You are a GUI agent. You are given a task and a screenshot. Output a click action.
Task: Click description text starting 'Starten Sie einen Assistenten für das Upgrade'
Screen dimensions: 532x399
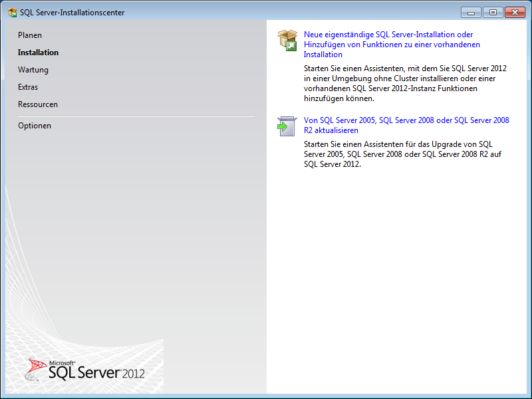click(402, 154)
